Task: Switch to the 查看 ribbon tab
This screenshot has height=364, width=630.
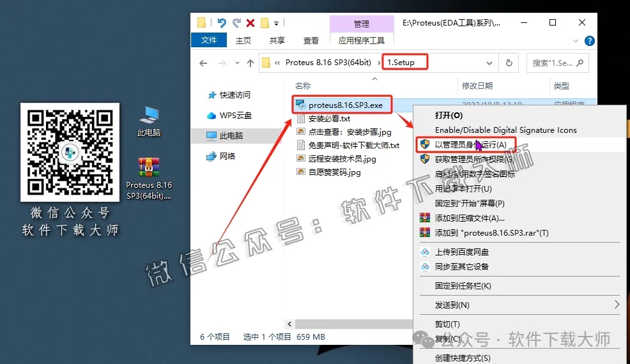Action: 311,40
